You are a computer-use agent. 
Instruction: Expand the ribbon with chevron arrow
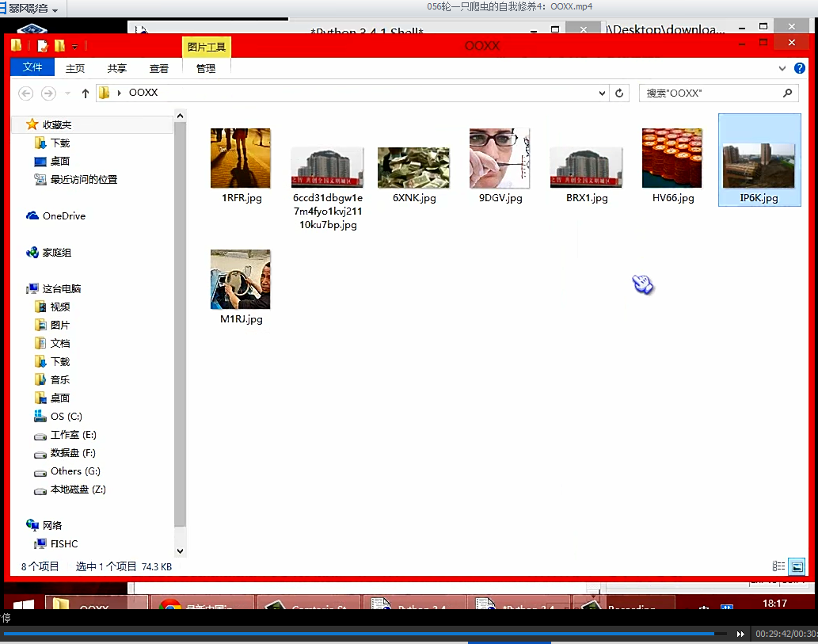(782, 68)
